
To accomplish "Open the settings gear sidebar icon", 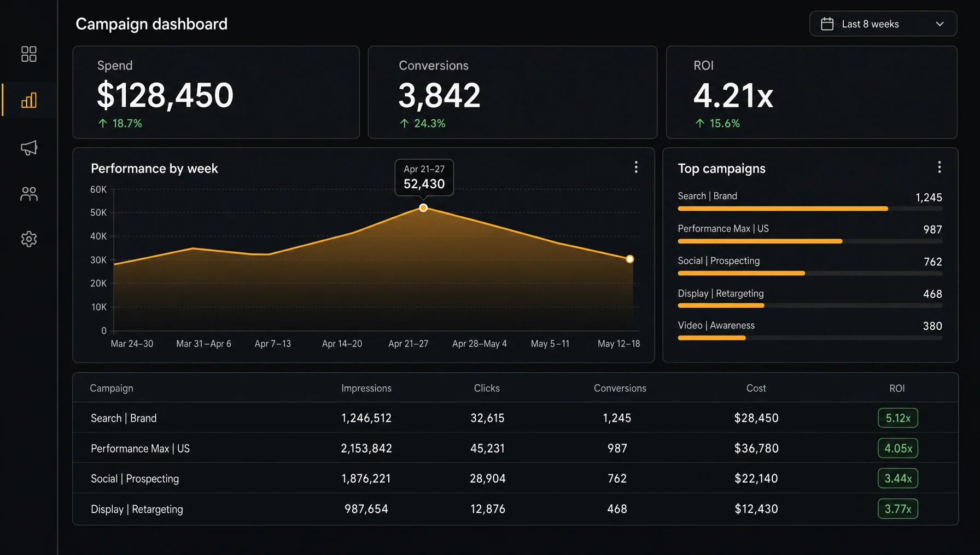I will [28, 239].
